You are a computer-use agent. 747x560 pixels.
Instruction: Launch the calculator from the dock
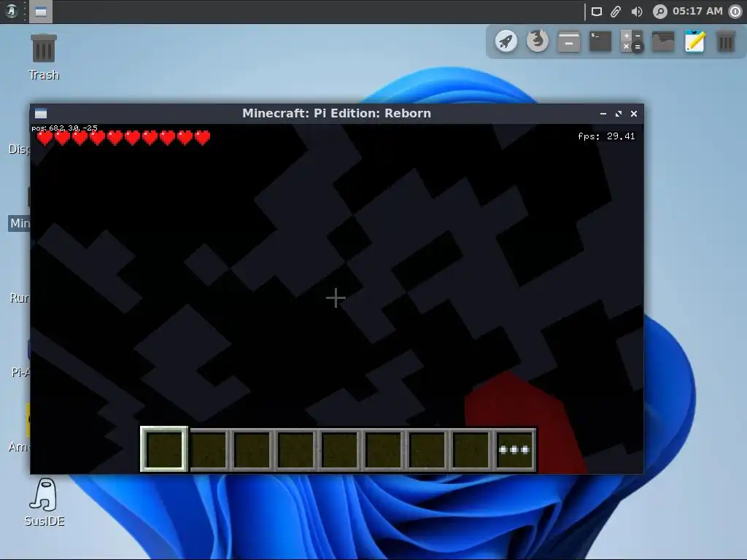[632, 42]
